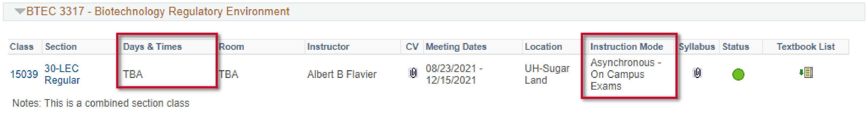Open the textbook list icon
This screenshot has width=868, height=117.
806,73
